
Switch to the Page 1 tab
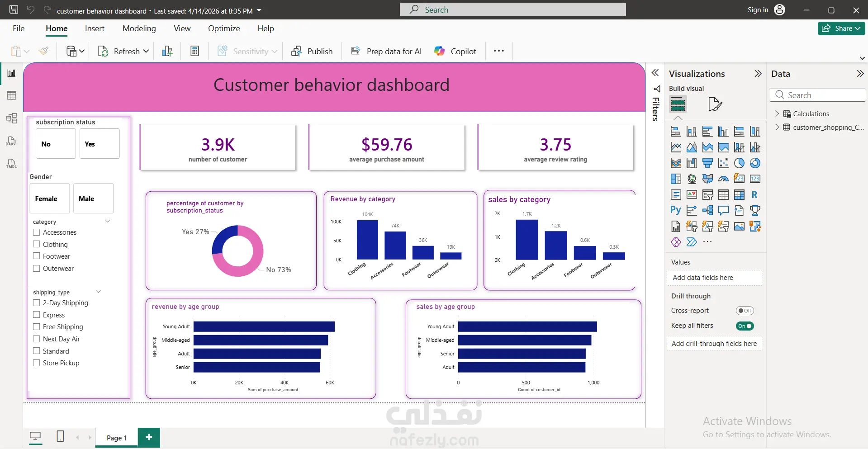tap(117, 438)
